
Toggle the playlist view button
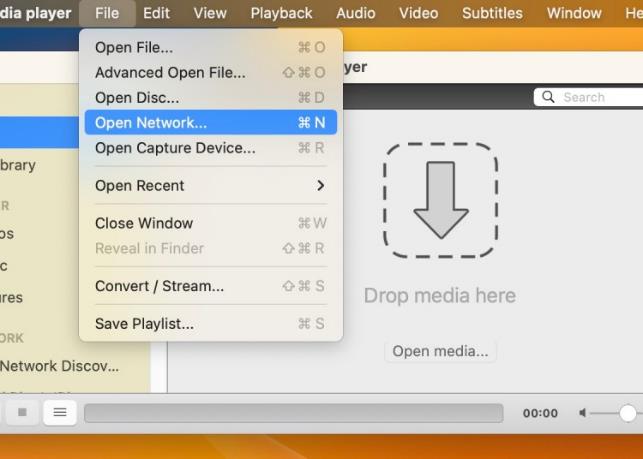[59, 412]
